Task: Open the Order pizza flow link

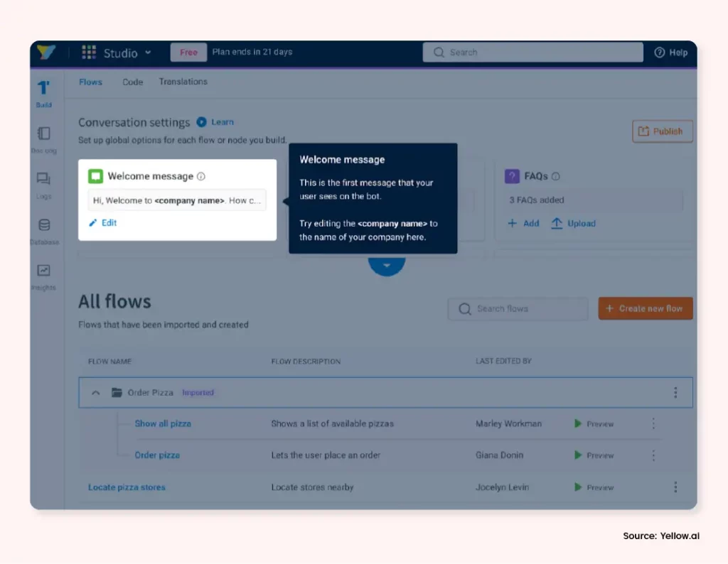Action: coord(157,455)
